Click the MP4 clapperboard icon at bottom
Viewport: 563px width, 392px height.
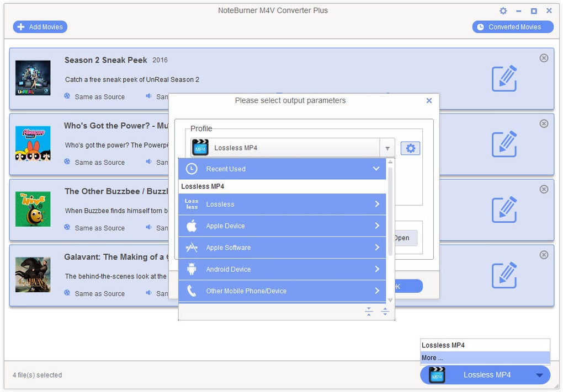point(437,375)
